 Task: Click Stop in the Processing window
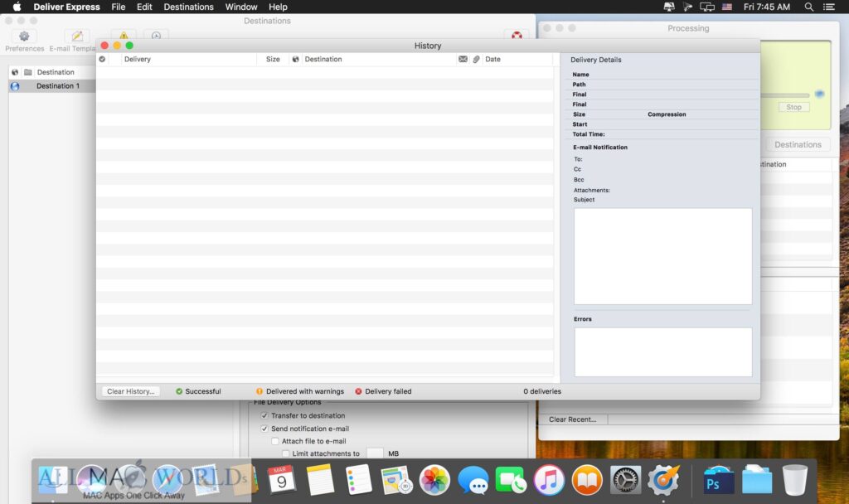coord(793,107)
